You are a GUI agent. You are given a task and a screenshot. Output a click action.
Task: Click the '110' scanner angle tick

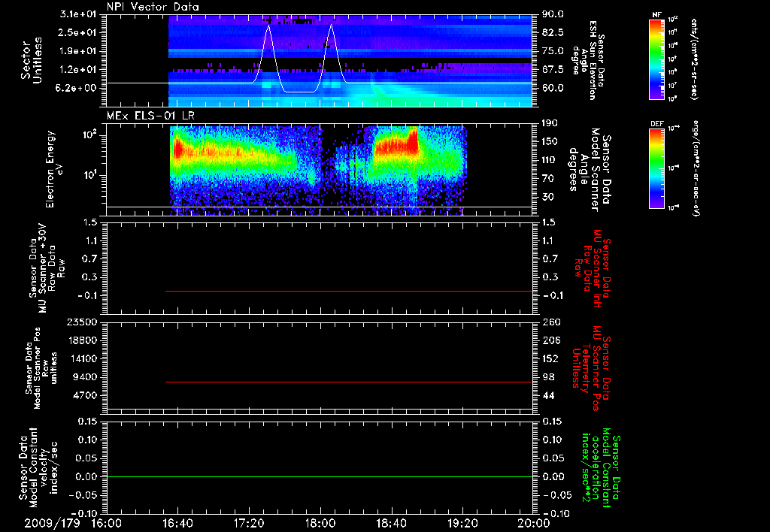(550, 160)
